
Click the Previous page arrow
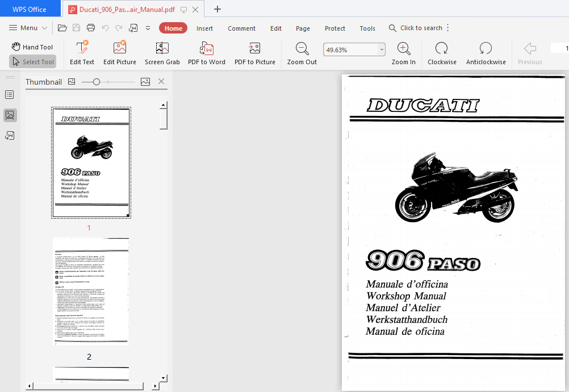click(530, 53)
